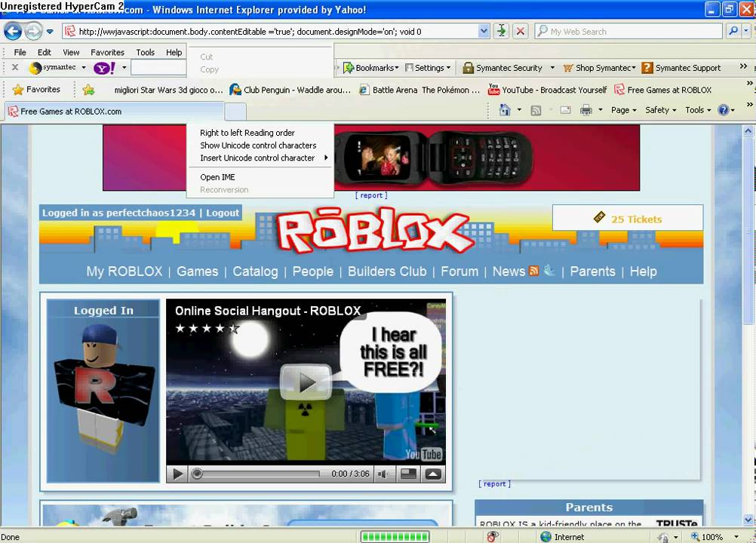Open a new blank tab

click(x=235, y=112)
